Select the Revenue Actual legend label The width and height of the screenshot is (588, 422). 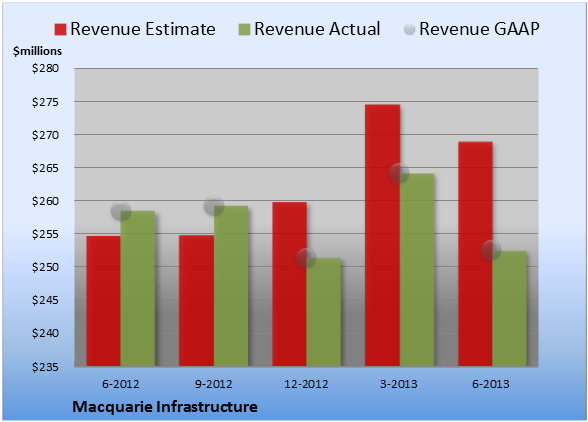coord(317,29)
